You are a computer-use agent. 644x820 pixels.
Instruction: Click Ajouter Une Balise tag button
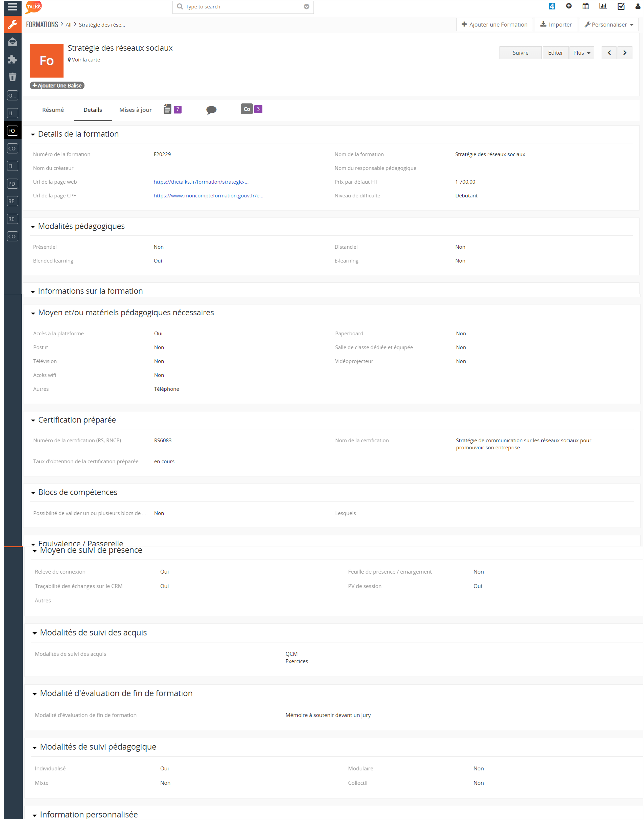click(x=57, y=86)
